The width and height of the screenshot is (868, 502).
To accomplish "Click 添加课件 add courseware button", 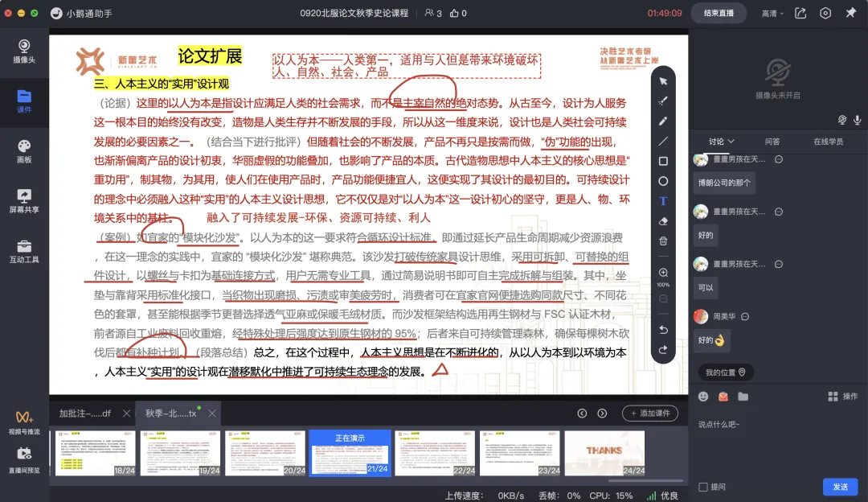I will (x=650, y=414).
